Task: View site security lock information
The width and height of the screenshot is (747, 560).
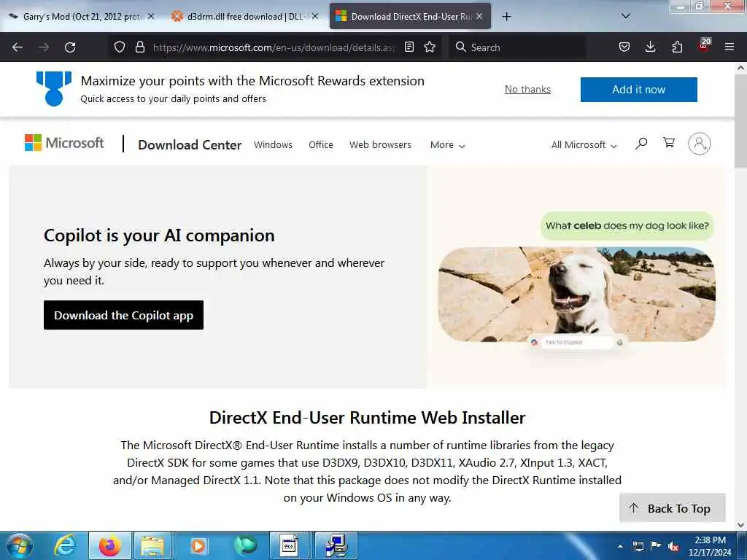Action: coord(139,47)
